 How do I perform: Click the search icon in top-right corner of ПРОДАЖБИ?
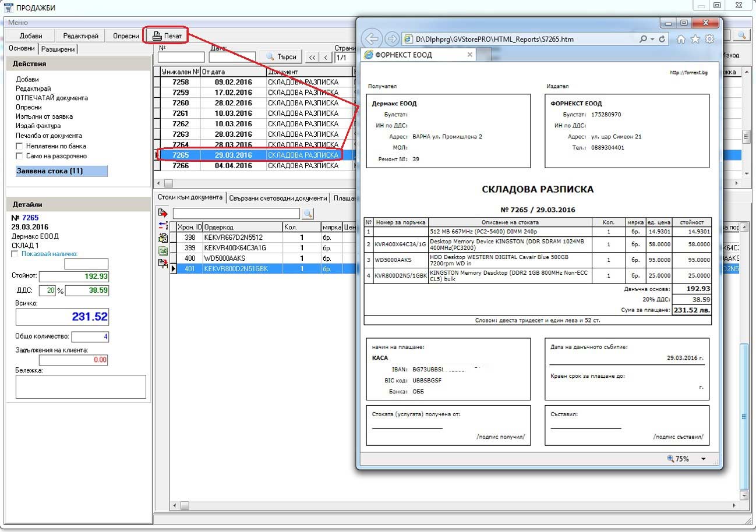[741, 36]
